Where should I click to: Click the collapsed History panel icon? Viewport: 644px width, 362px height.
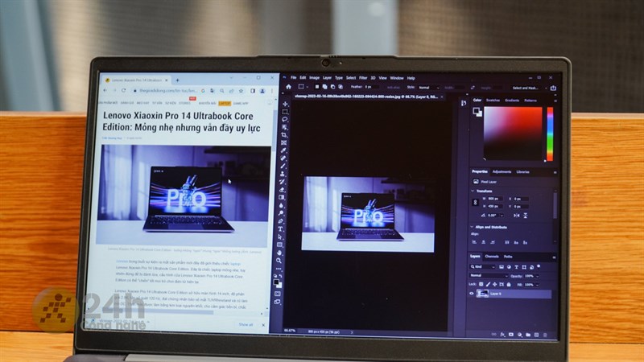464,103
